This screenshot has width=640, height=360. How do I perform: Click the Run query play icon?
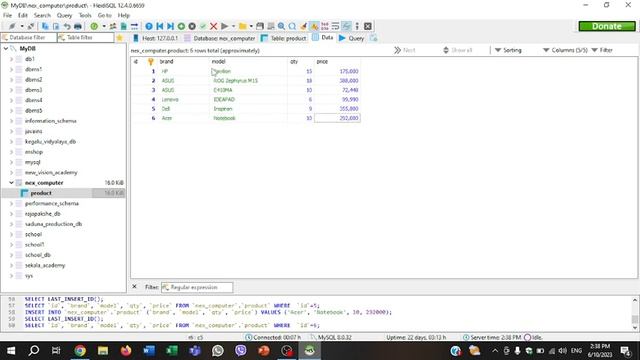[224, 26]
